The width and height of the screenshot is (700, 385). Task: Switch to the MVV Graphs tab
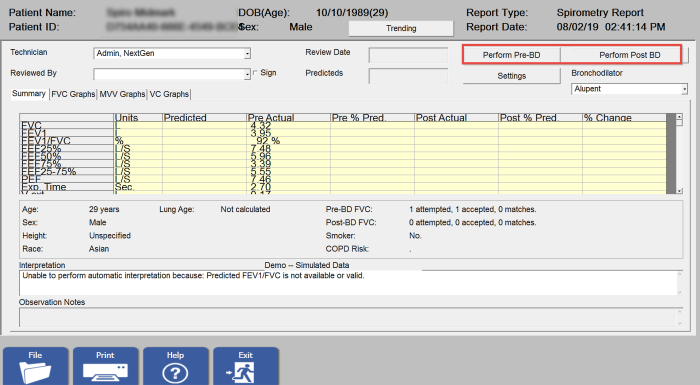pos(122,94)
